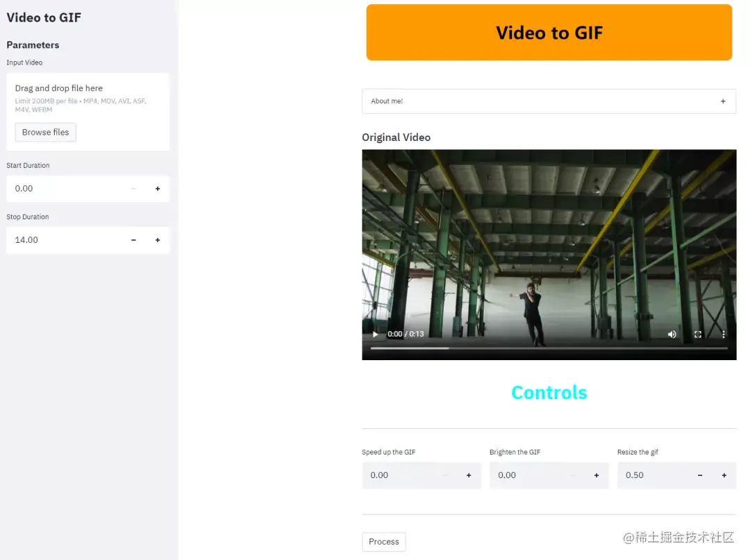Open the video player's three-dot menu
This screenshot has width=750, height=560.
tap(723, 334)
